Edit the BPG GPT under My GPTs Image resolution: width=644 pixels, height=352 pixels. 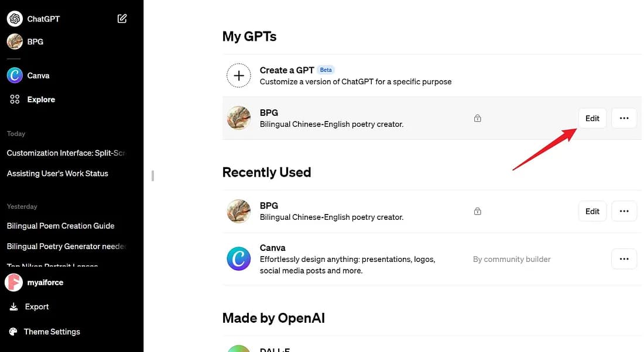[x=592, y=118]
